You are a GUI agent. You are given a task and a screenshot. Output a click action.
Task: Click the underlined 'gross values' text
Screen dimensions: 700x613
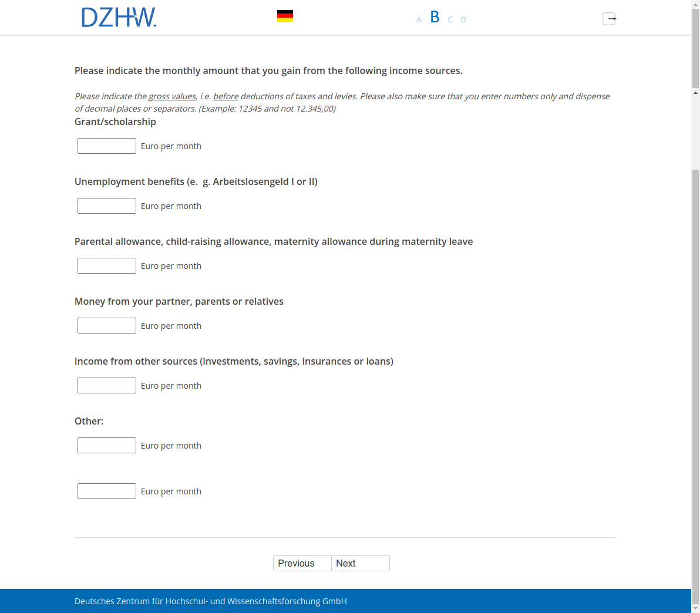tap(172, 96)
